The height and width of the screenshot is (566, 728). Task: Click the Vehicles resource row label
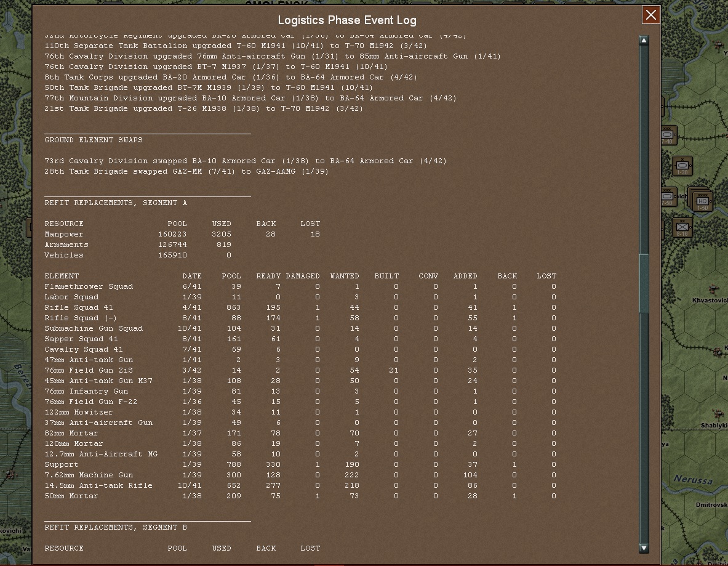pos(64,255)
